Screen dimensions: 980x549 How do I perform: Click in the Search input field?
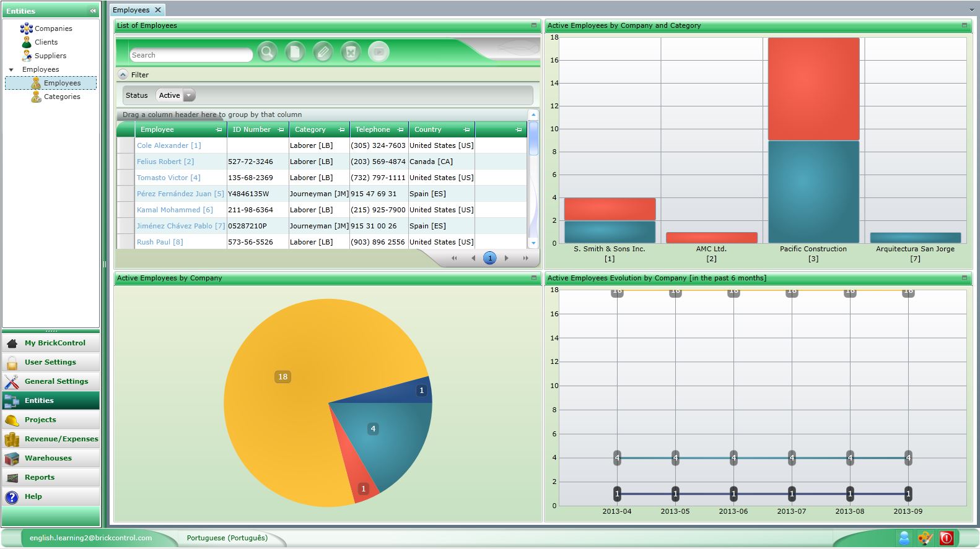click(x=190, y=55)
